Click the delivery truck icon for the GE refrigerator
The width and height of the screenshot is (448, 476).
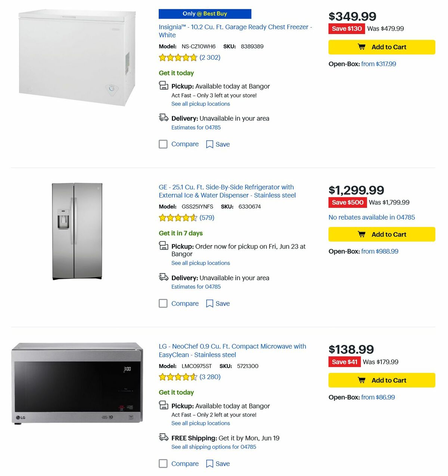[163, 277]
